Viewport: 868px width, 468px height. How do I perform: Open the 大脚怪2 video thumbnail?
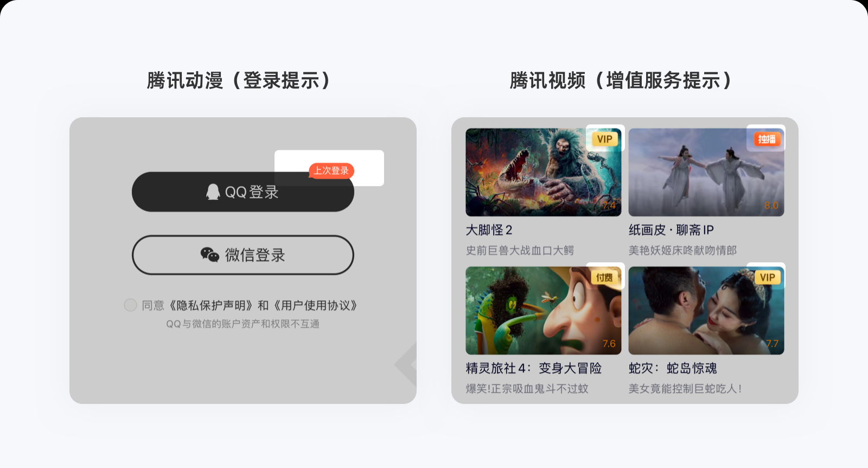click(544, 172)
